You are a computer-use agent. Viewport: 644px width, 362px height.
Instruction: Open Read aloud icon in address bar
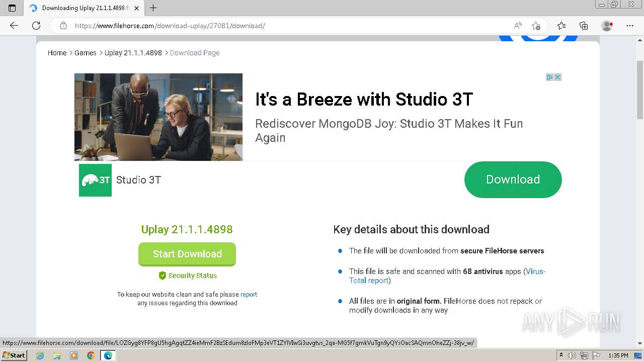518,26
